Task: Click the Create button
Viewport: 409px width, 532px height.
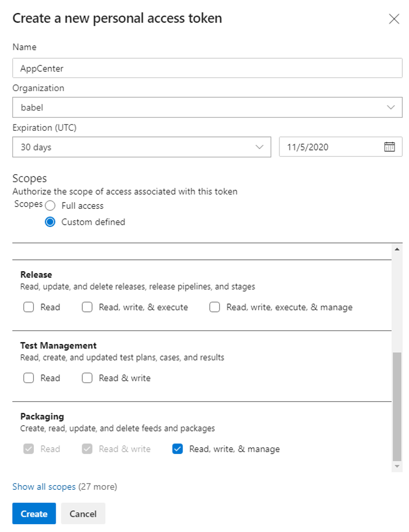Action: click(34, 513)
